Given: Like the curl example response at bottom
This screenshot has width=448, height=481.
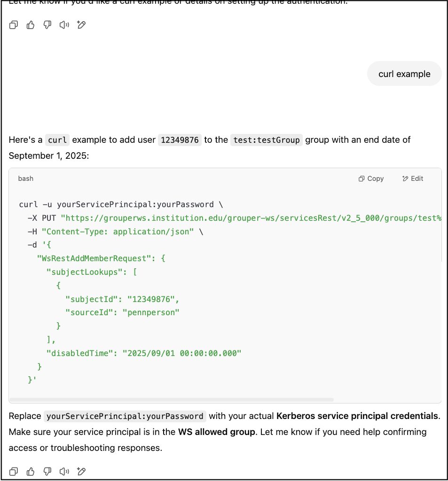Looking at the screenshot, I should point(31,471).
